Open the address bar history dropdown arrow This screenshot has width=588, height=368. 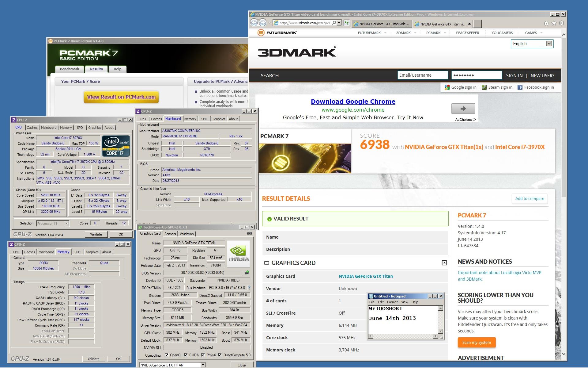(339, 23)
